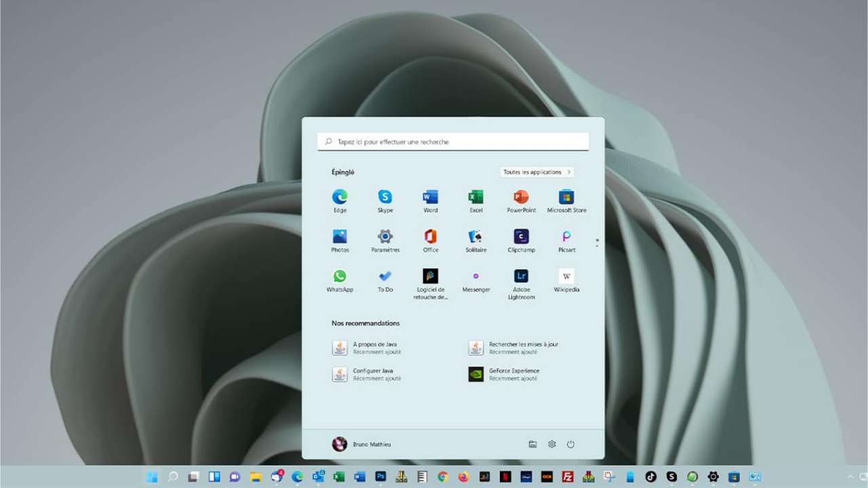Image resolution: width=868 pixels, height=488 pixels.
Task: Open Settings gear in the taskbar
Action: [713, 476]
